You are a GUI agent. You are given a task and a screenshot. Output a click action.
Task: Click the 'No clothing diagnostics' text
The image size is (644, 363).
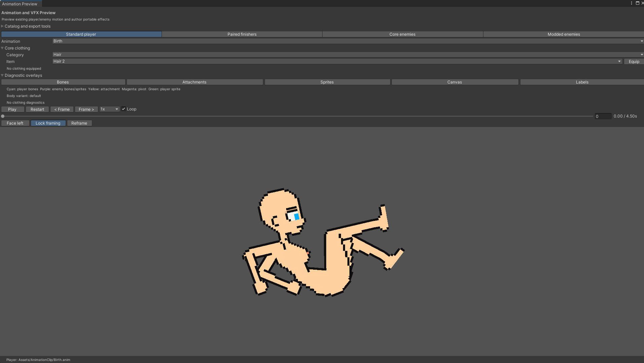click(x=26, y=103)
